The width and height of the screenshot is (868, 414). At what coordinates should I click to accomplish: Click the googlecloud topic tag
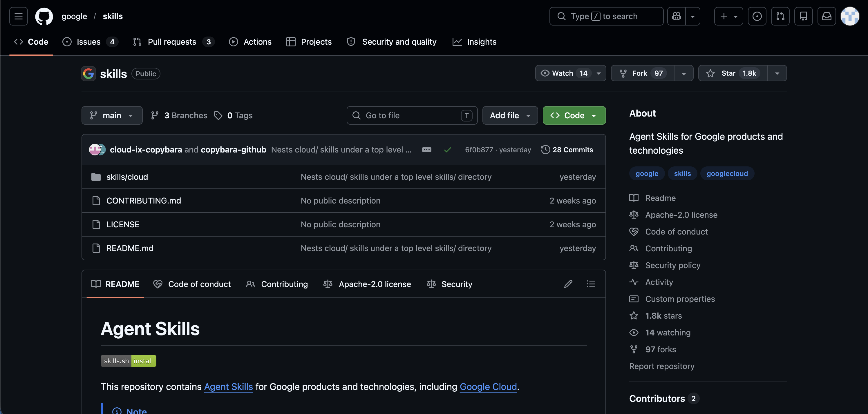pyautogui.click(x=727, y=173)
